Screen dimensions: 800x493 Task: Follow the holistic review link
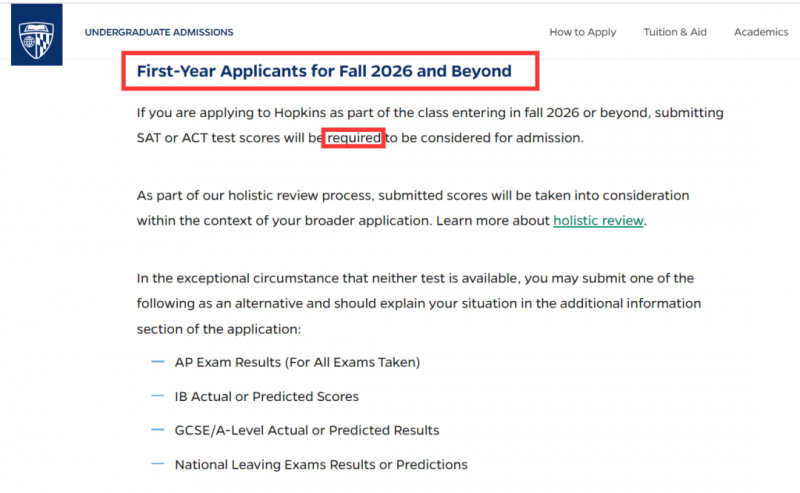(598, 220)
